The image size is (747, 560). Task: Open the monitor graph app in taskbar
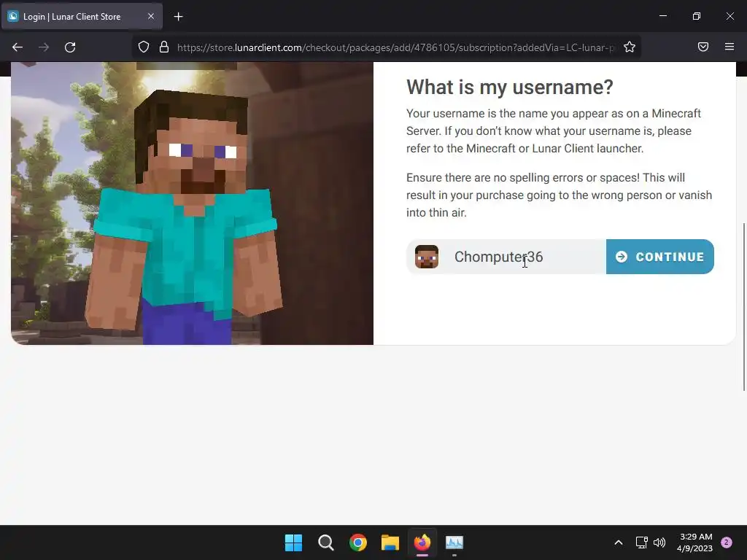coord(454,542)
